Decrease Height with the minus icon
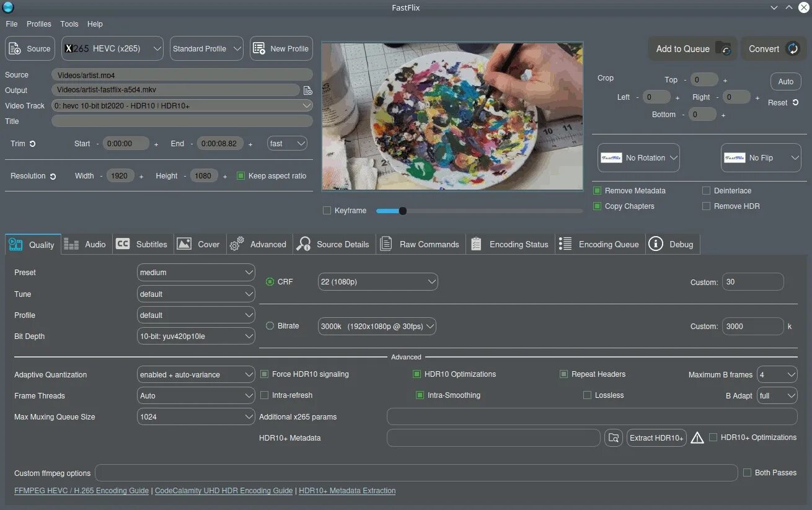Viewport: 812px width, 510px height. pyautogui.click(x=185, y=176)
